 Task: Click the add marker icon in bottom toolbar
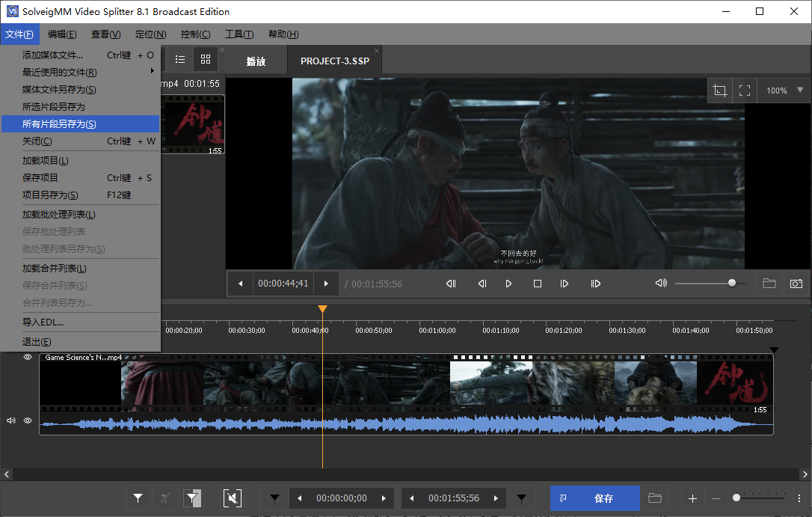(138, 498)
